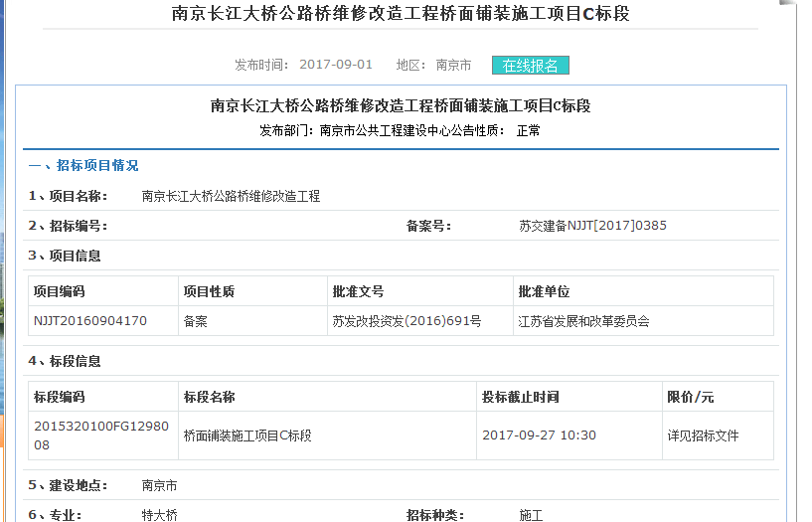Image resolution: width=812 pixels, height=522 pixels.
Task: Click 南京市 next to the 地区 label
Action: tap(453, 65)
